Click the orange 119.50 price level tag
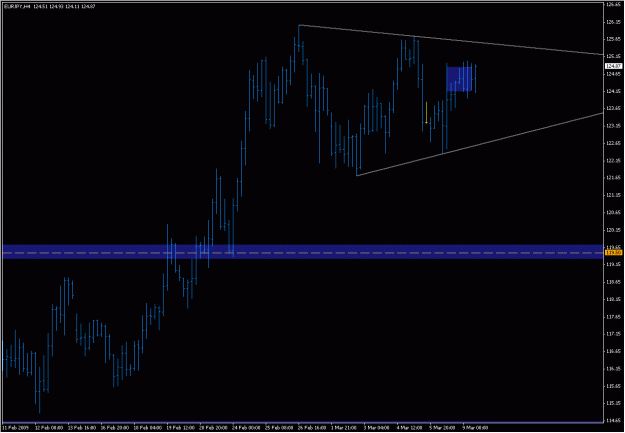The image size is (625, 433). [x=611, y=253]
